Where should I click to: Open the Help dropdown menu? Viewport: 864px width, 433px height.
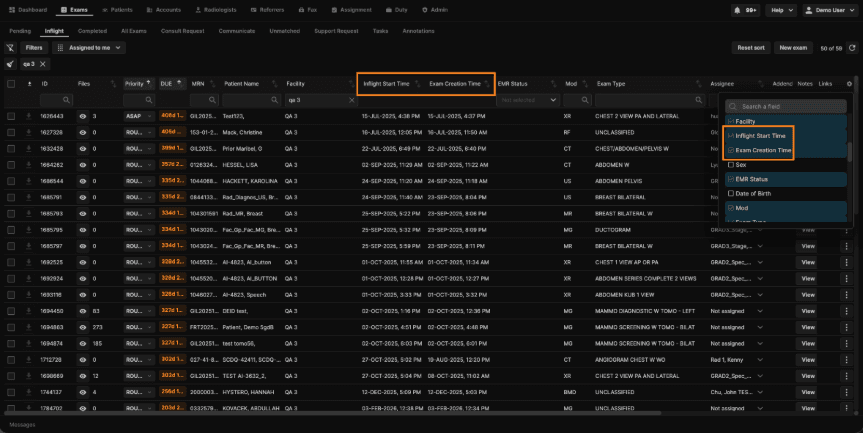click(x=781, y=10)
